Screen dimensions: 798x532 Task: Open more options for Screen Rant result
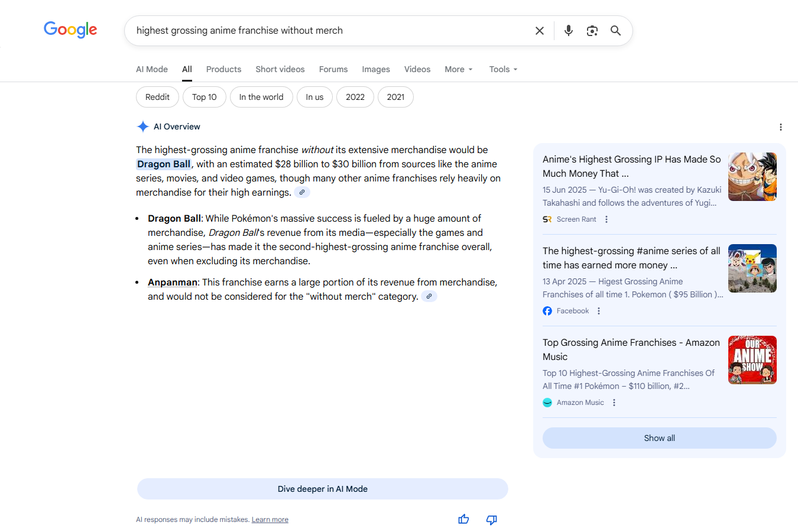point(606,219)
